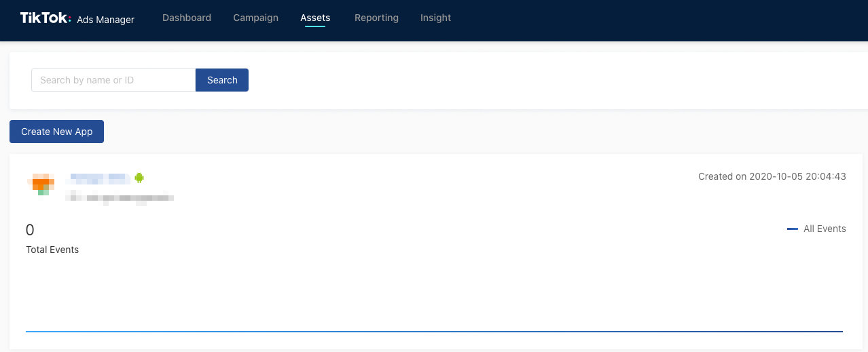Click the TikTok logo

tap(45, 18)
